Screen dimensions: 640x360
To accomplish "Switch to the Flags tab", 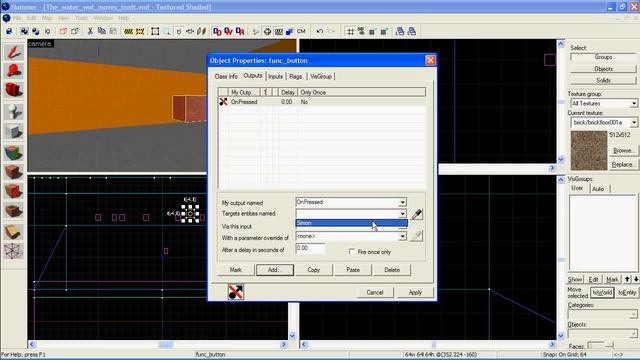I will 296,76.
